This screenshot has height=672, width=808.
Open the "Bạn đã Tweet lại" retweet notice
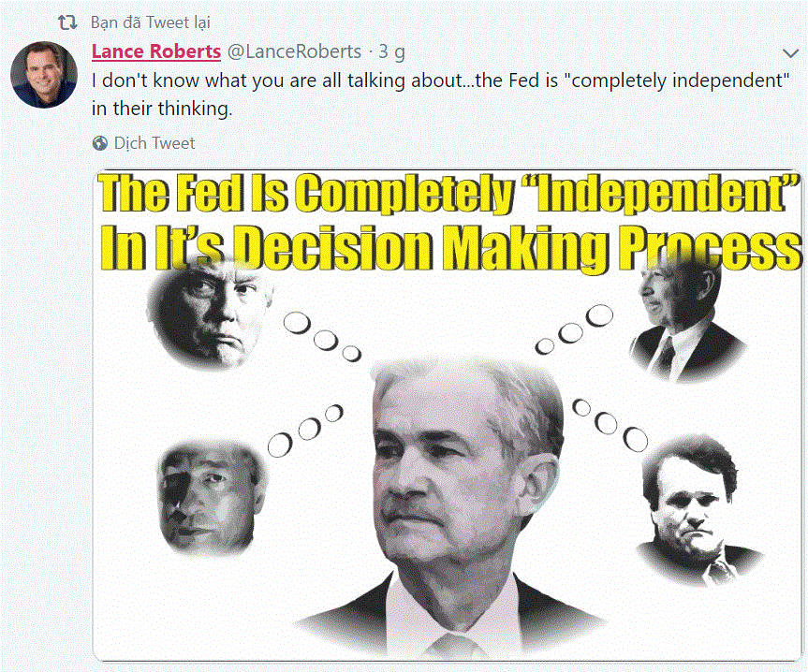tap(151, 22)
